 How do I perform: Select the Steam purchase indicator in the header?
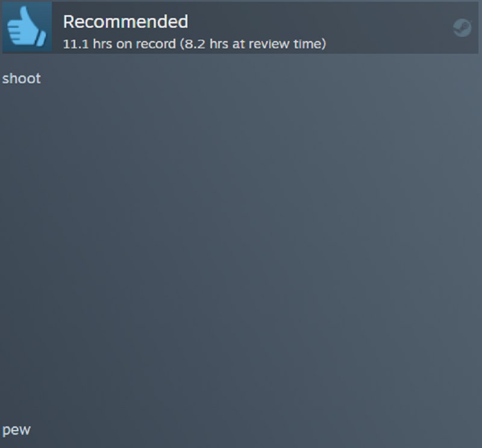click(462, 28)
